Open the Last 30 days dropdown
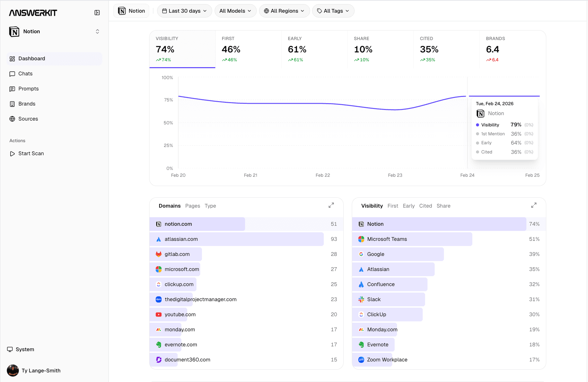This screenshot has width=588, height=382. pyautogui.click(x=184, y=11)
